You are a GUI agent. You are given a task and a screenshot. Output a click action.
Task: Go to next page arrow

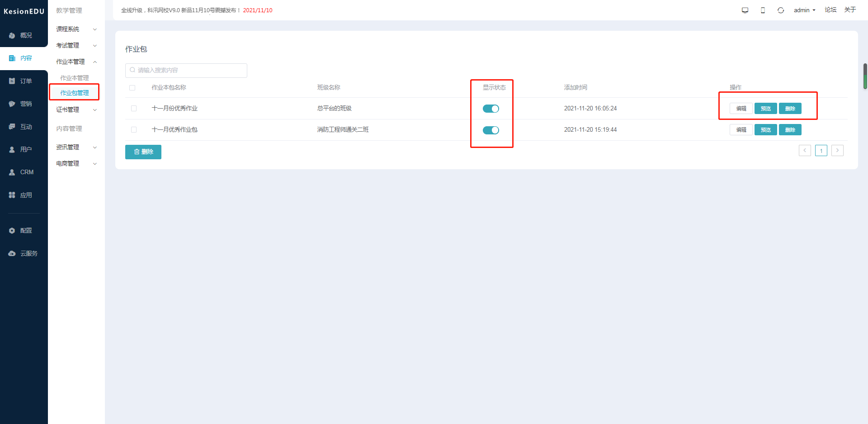[837, 150]
